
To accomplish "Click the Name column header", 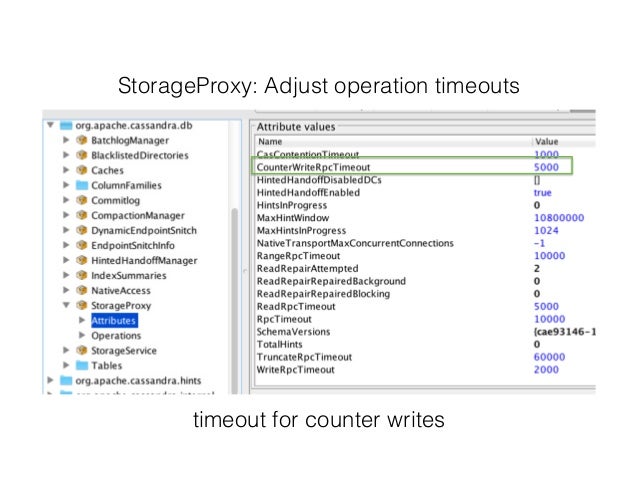I will point(393,141).
